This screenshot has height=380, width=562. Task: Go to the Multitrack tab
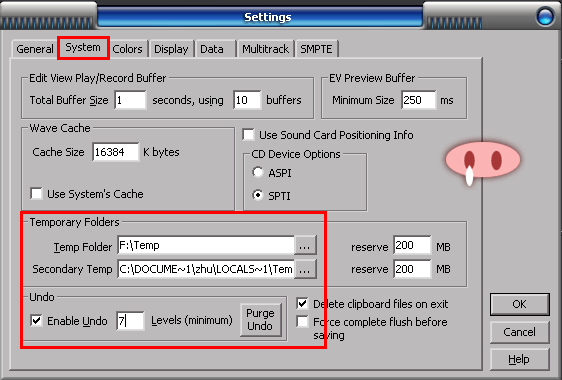tap(266, 49)
